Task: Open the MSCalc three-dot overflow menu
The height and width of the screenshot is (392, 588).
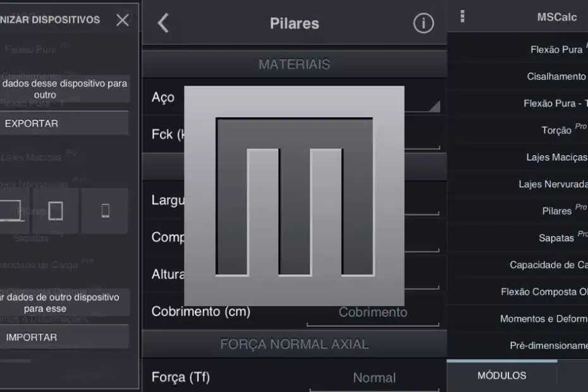Action: click(x=462, y=15)
